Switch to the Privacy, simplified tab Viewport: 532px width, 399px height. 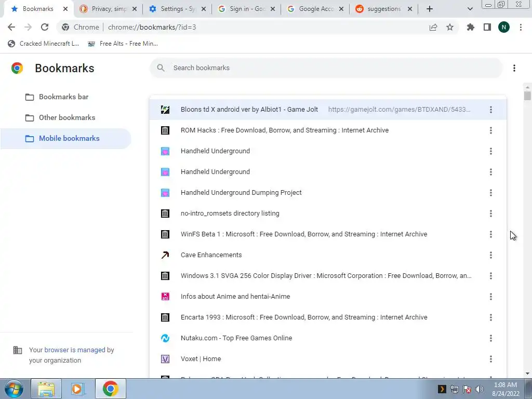tap(108, 9)
